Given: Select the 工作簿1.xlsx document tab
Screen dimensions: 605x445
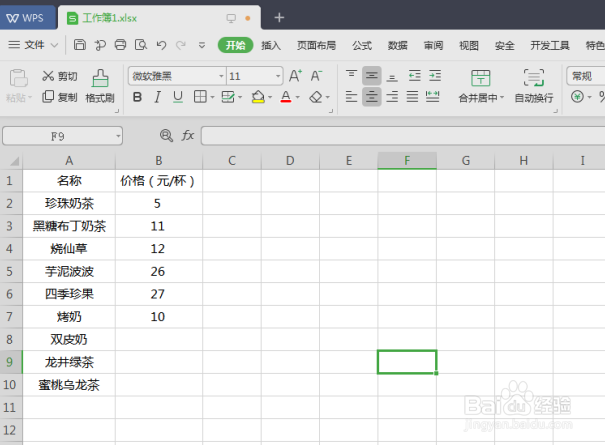Looking at the screenshot, I should click(x=159, y=18).
